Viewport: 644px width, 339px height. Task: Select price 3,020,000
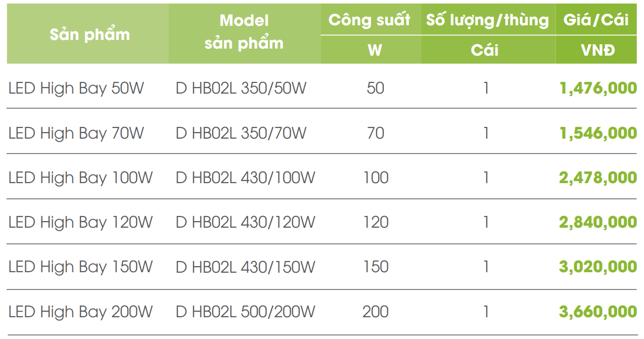[598, 267]
